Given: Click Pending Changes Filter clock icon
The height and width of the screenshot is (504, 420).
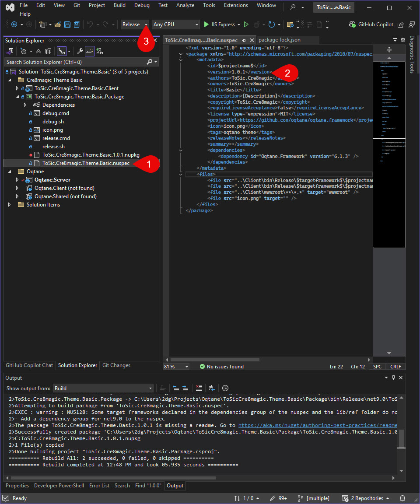Looking at the screenshot, I should pos(24,51).
